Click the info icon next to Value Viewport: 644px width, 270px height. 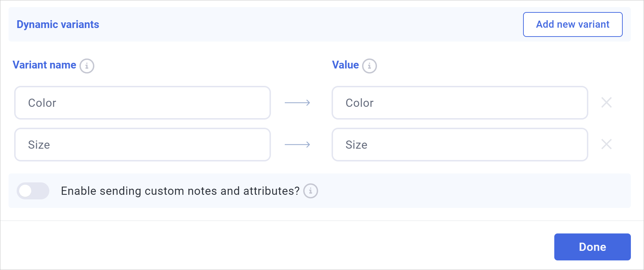click(x=370, y=66)
